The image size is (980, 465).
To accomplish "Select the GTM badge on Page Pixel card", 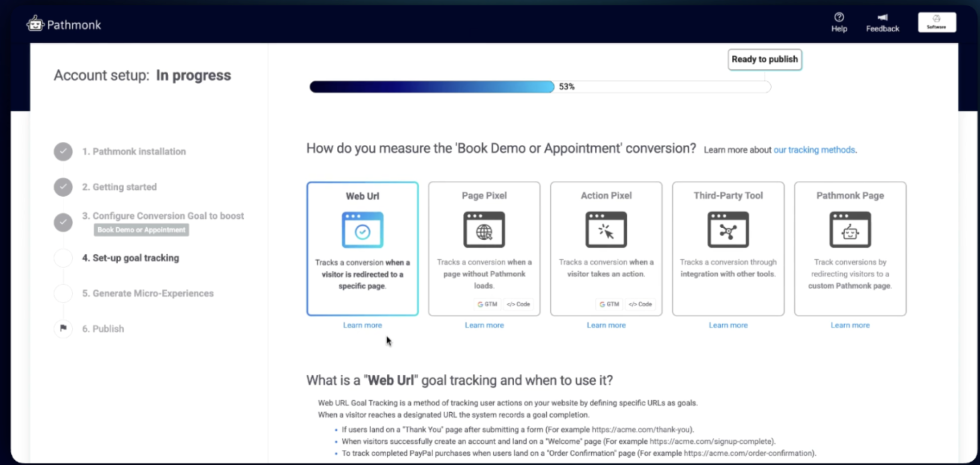I will click(488, 304).
